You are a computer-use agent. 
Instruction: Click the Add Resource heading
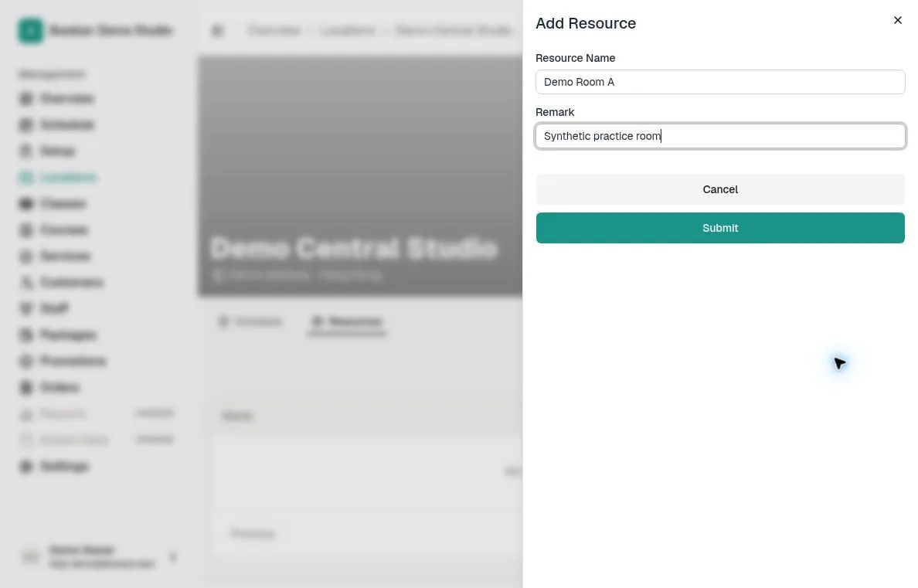(586, 23)
